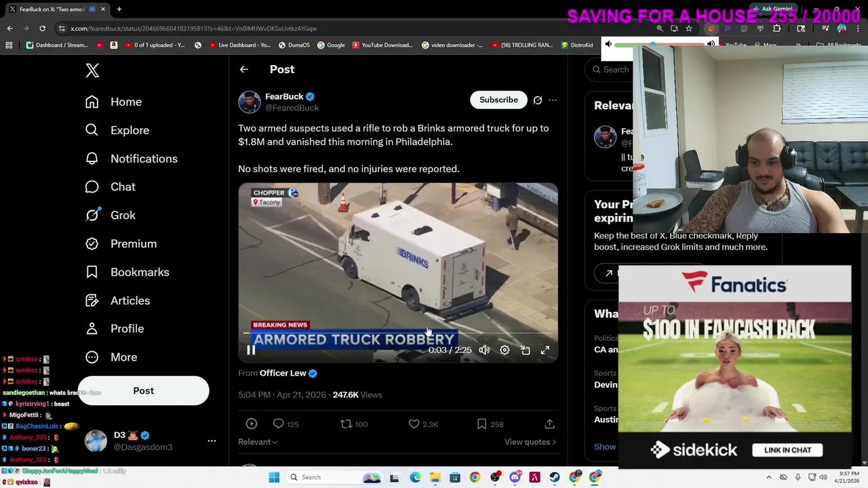The image size is (868, 488).
Task: Open the Chrome extensions puzzle icon
Action: point(776,28)
